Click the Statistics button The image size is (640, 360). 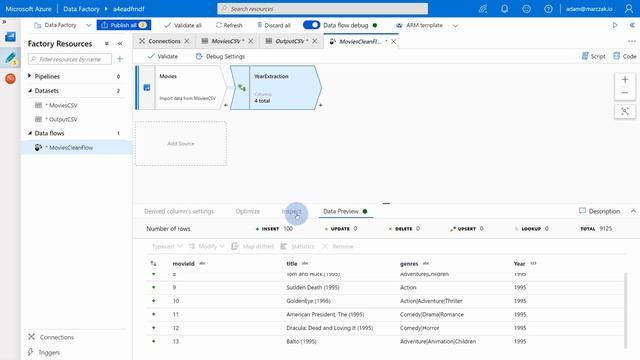297,246
